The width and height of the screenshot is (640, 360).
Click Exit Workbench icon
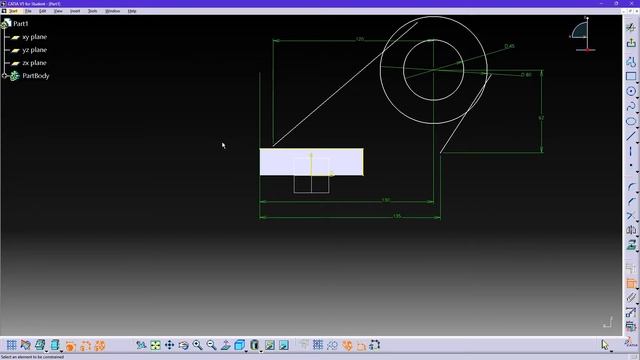point(631,42)
